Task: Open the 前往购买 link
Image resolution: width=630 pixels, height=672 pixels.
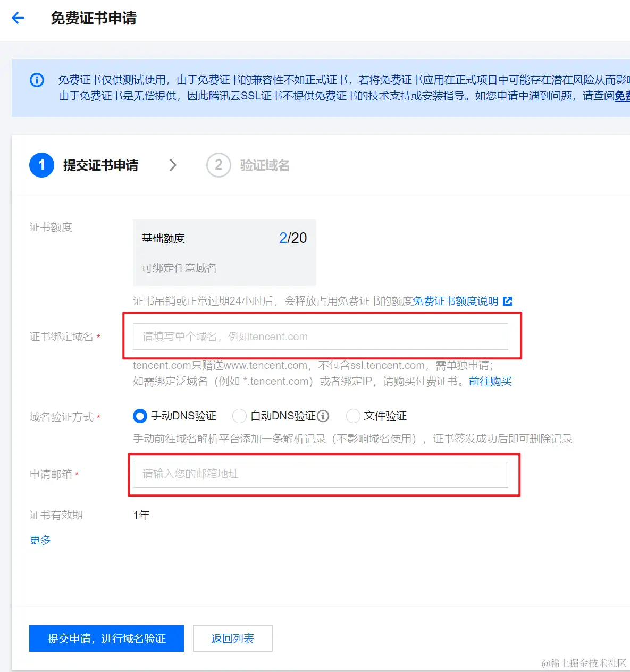Action: click(490, 381)
